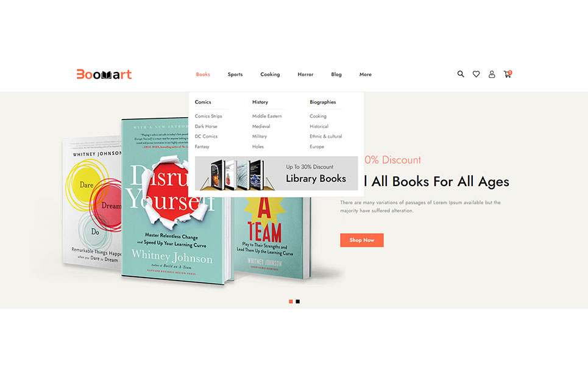Open the Fantasy comics link
The image size is (588, 366).
point(202,147)
